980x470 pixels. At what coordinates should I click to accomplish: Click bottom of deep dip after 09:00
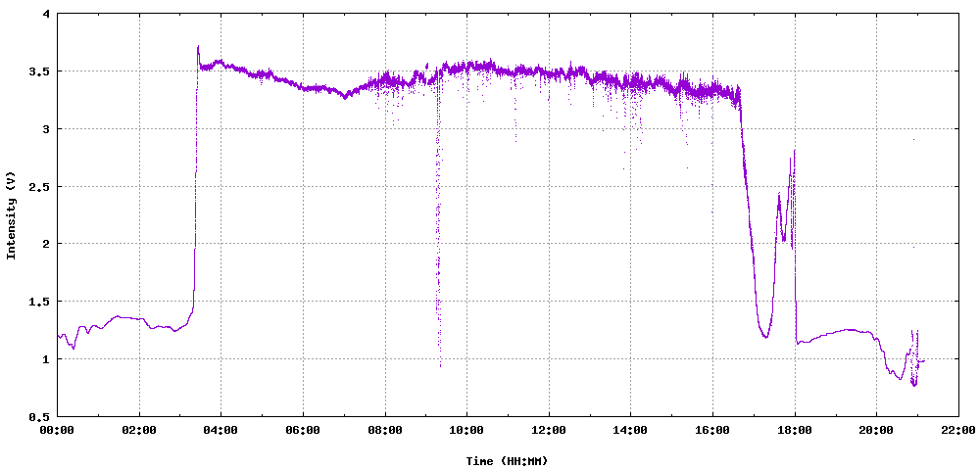pyautogui.click(x=440, y=366)
